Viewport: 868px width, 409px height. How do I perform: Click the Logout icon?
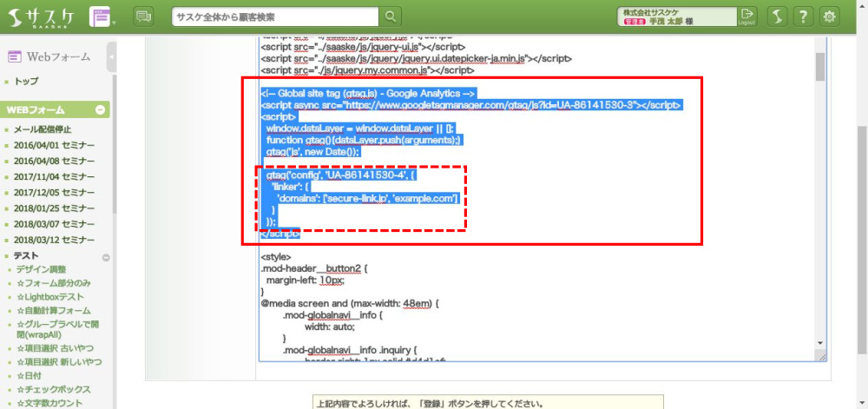click(746, 16)
